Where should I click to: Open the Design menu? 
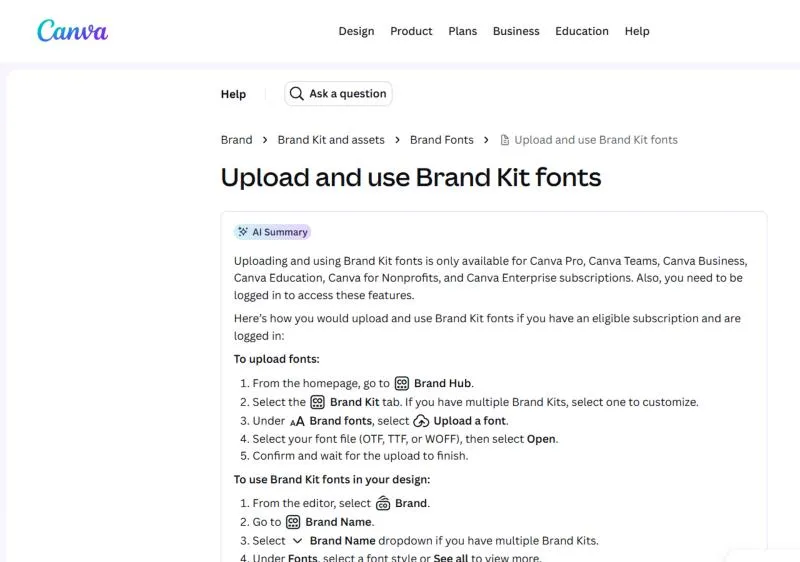tap(356, 31)
